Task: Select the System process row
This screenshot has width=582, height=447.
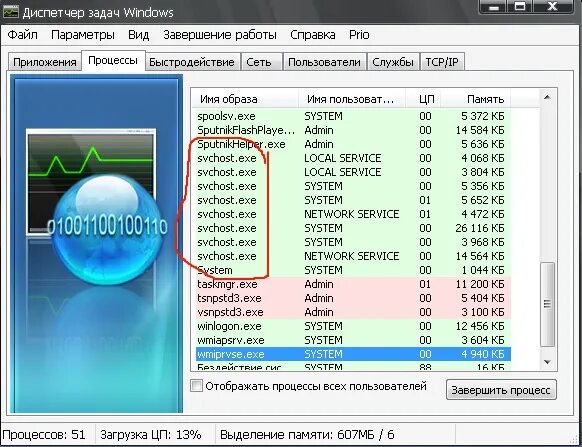Action: pyautogui.click(x=352, y=270)
